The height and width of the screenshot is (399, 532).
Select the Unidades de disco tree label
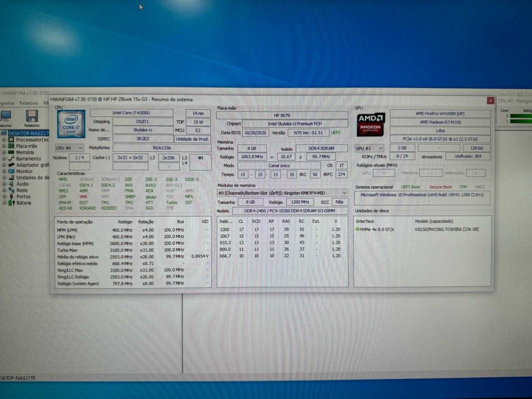pyautogui.click(x=33, y=178)
